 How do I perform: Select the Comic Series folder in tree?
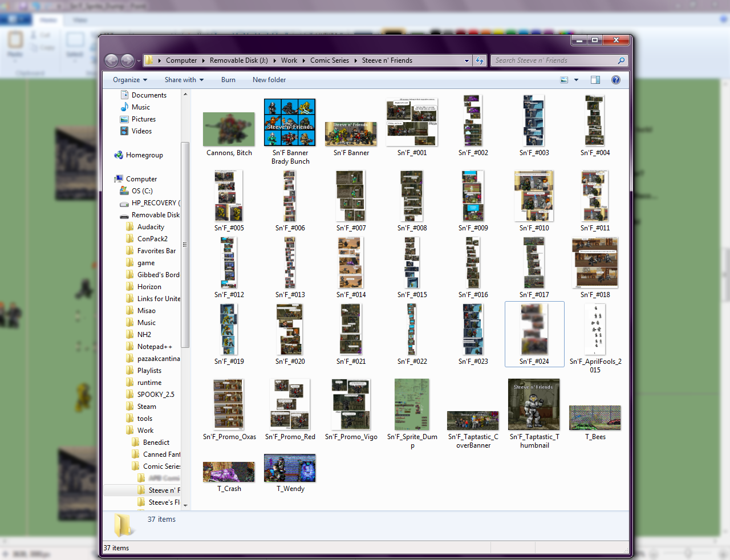(x=156, y=466)
